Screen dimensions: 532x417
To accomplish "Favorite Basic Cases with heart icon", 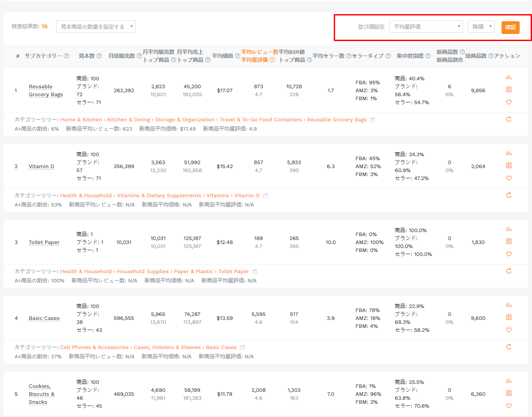I will pyautogui.click(x=509, y=330).
